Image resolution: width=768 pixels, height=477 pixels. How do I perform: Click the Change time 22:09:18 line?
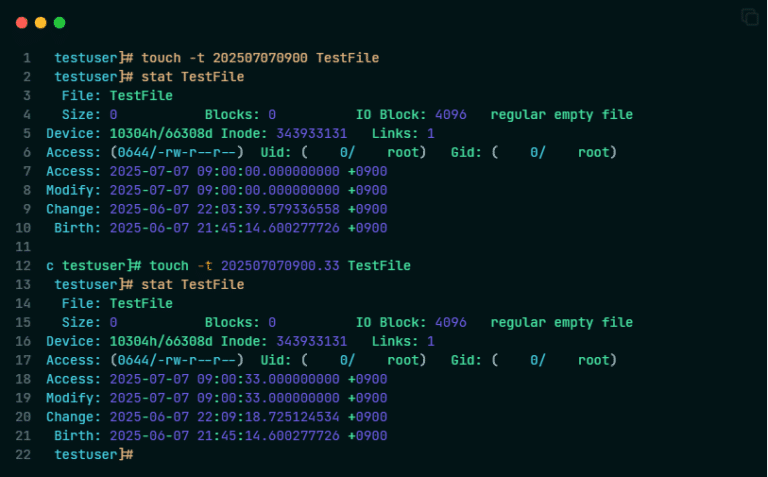point(216,417)
